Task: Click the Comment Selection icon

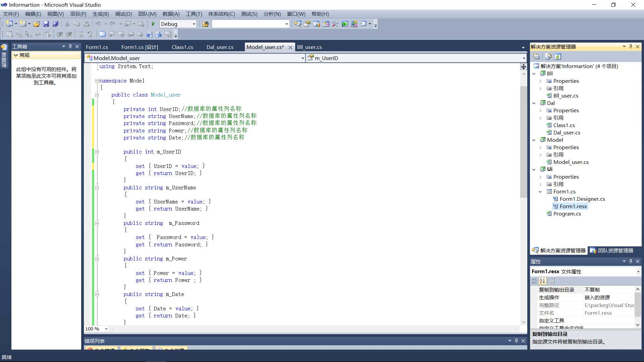Action: pyautogui.click(x=80, y=34)
